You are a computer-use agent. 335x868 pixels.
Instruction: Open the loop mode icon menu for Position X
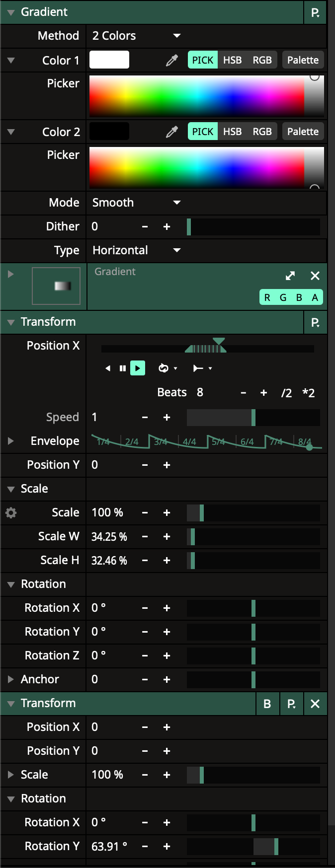pyautogui.click(x=167, y=368)
